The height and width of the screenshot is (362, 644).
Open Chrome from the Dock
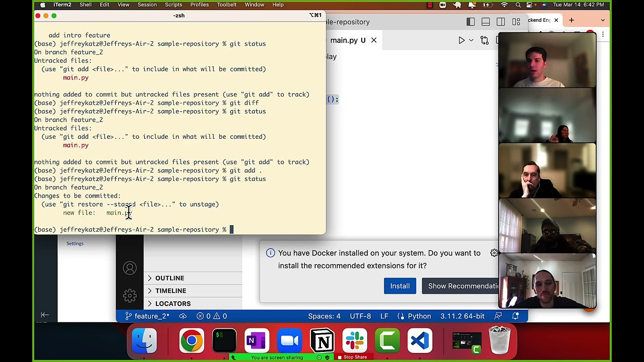tap(192, 341)
